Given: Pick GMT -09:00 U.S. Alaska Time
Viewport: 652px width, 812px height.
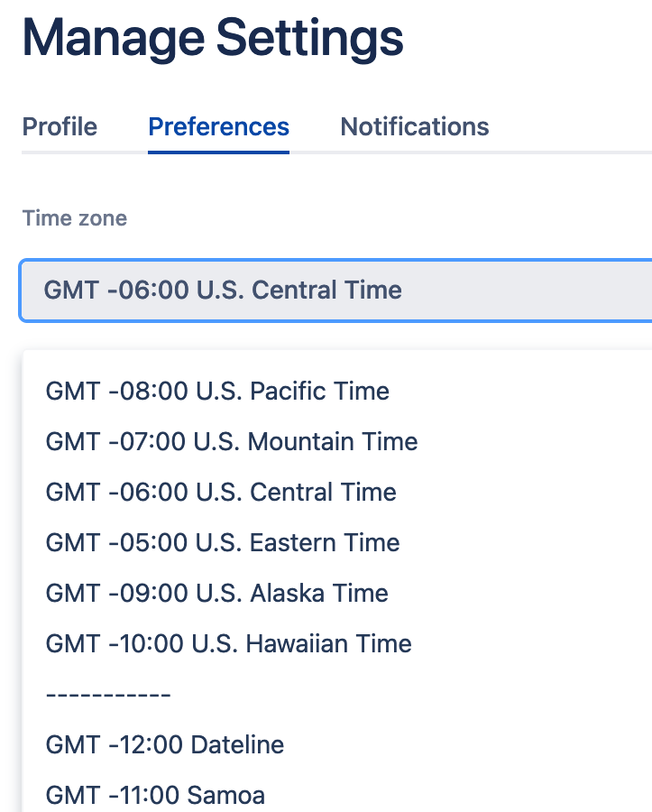Looking at the screenshot, I should coord(216,593).
